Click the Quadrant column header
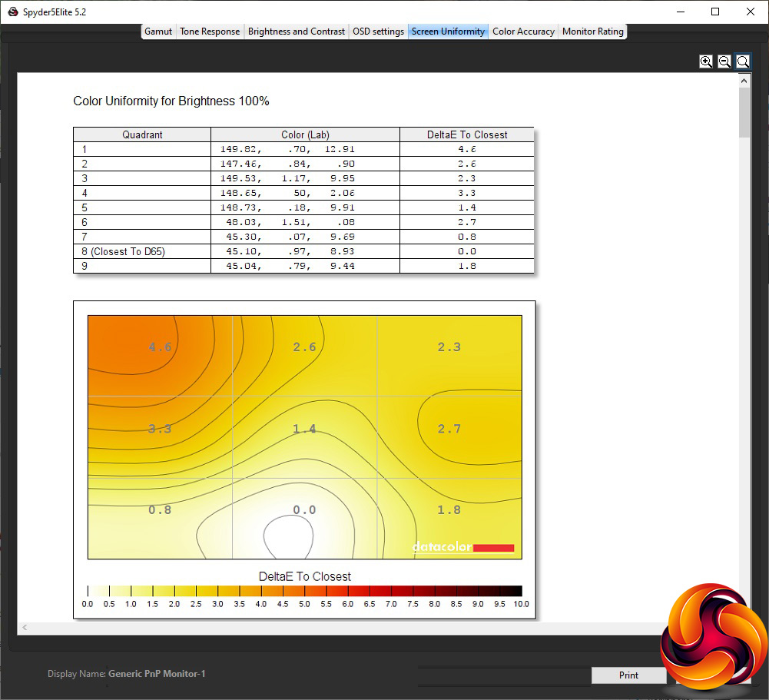Image resolution: width=769 pixels, height=700 pixels. click(142, 134)
